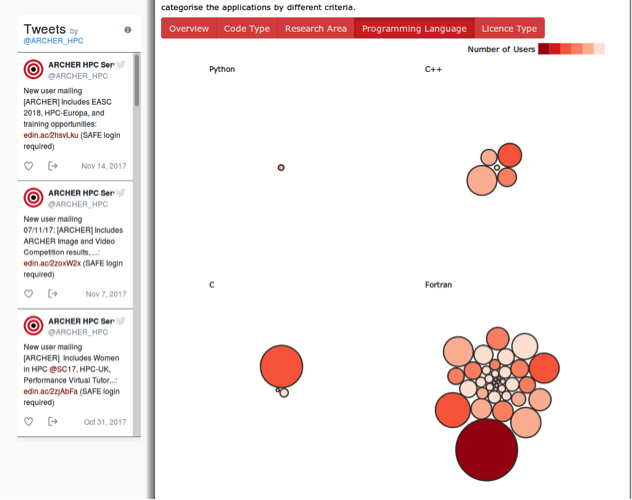Like the Oct 31, 2017 tweet
632x500 pixels.
[29, 421]
